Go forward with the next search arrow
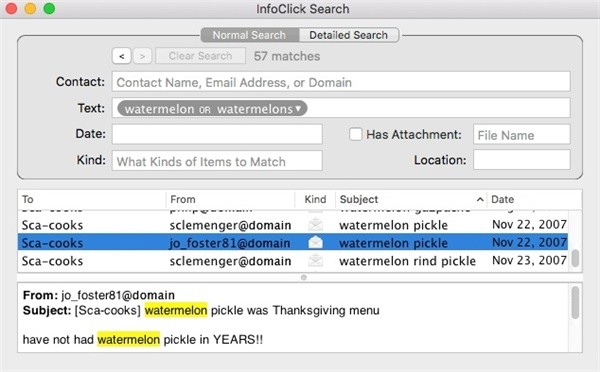The height and width of the screenshot is (372, 600). pos(142,56)
